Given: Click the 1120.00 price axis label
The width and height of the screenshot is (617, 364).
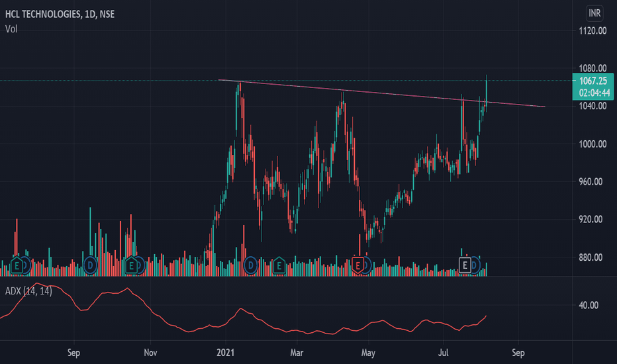Looking at the screenshot, I should 593,30.
